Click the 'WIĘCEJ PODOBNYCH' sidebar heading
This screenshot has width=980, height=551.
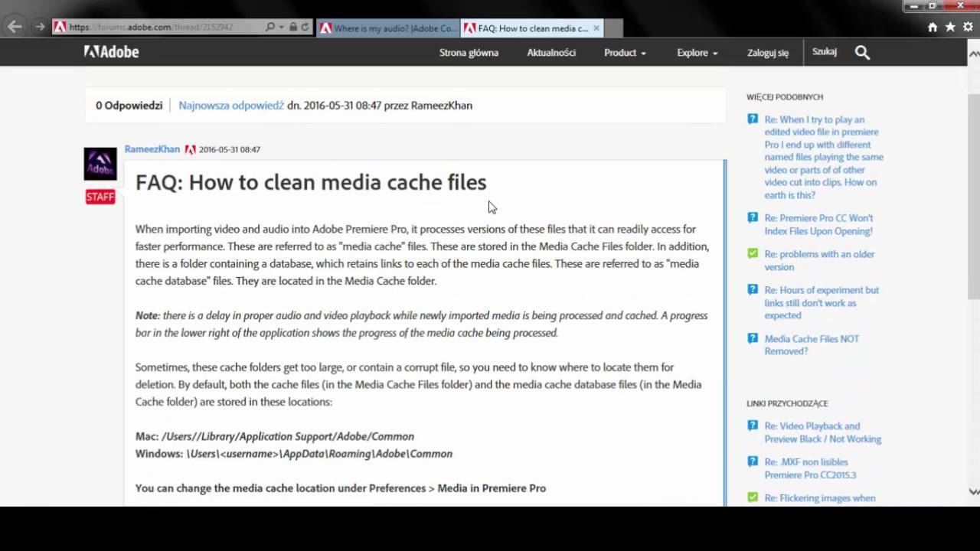tap(785, 97)
